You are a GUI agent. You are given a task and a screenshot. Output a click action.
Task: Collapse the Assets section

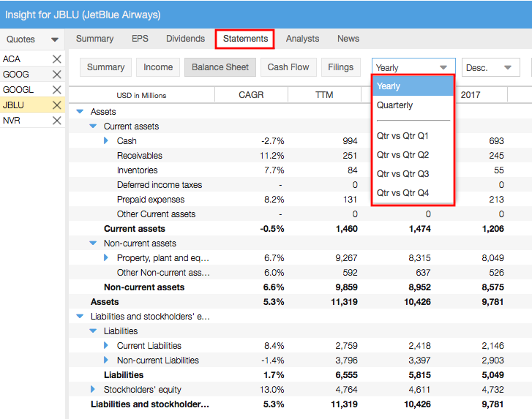click(80, 112)
